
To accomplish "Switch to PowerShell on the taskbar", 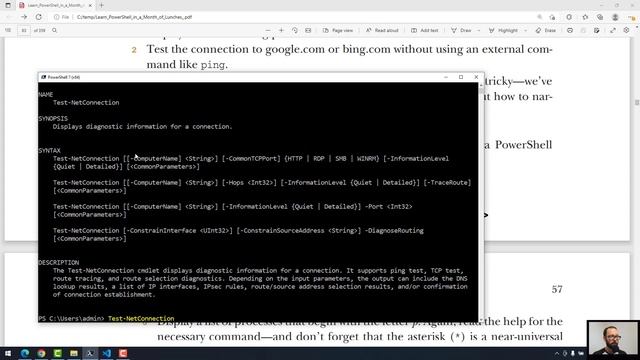I will pos(90,353).
